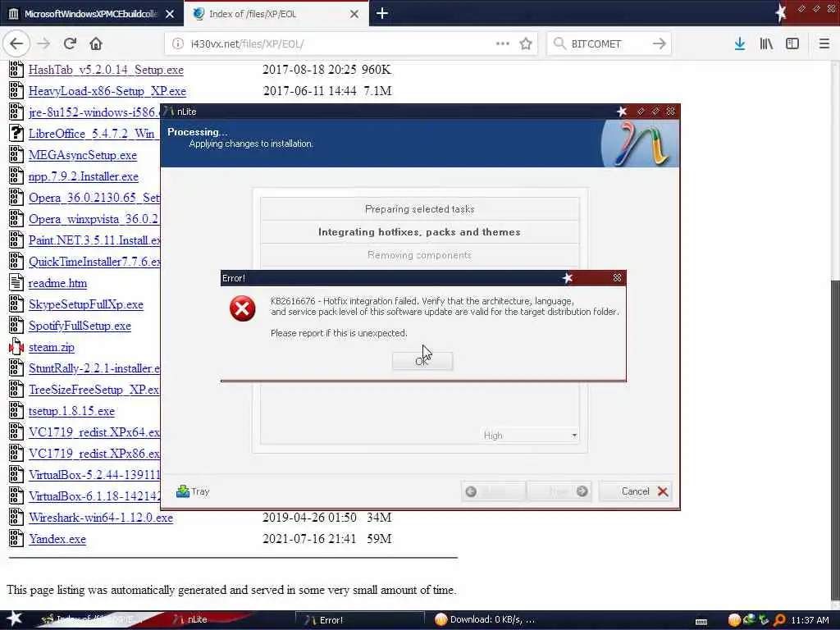The image size is (840, 630).
Task: Download SkypeSetupFullXp.exe
Action: click(x=85, y=304)
